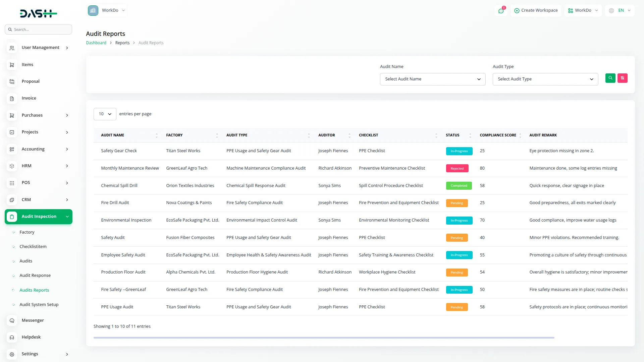Change entries per page dropdown
644x362 pixels.
pos(105,114)
